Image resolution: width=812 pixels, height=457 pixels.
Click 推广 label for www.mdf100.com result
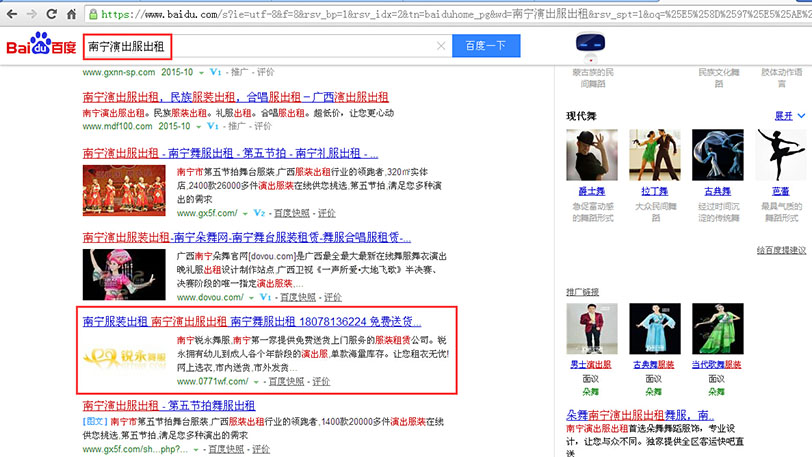(x=237, y=126)
